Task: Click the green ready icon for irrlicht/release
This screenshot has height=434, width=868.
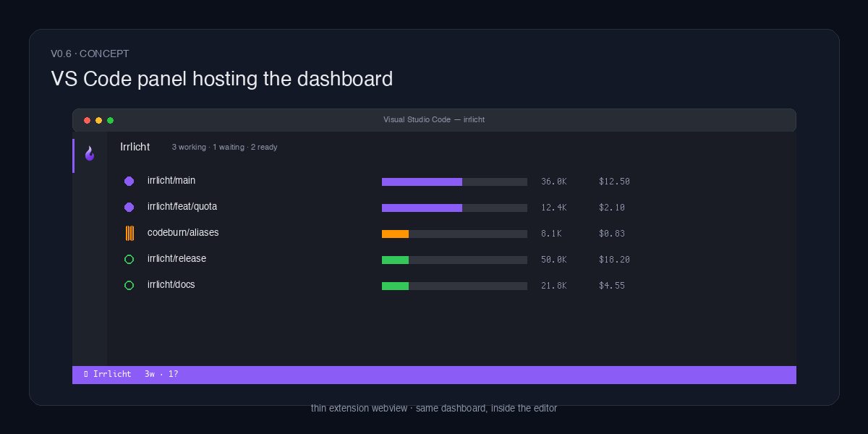Action: [129, 260]
